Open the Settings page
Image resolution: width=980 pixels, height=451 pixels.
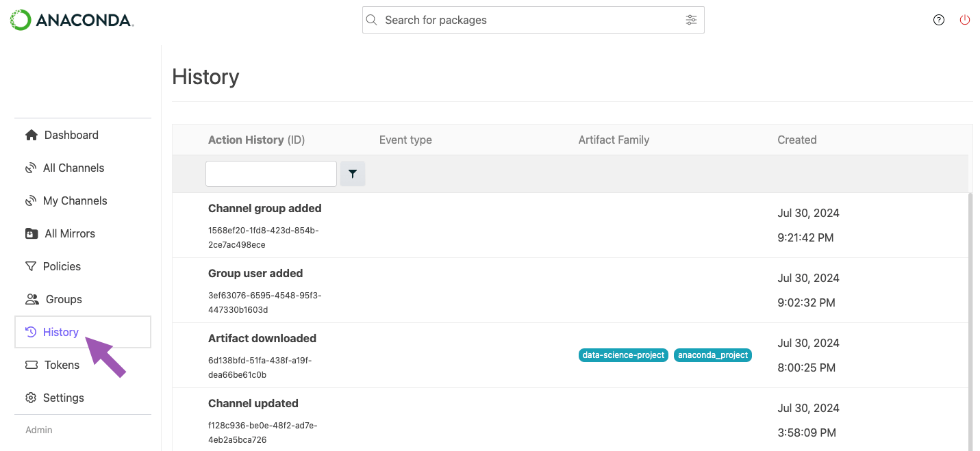83,398
